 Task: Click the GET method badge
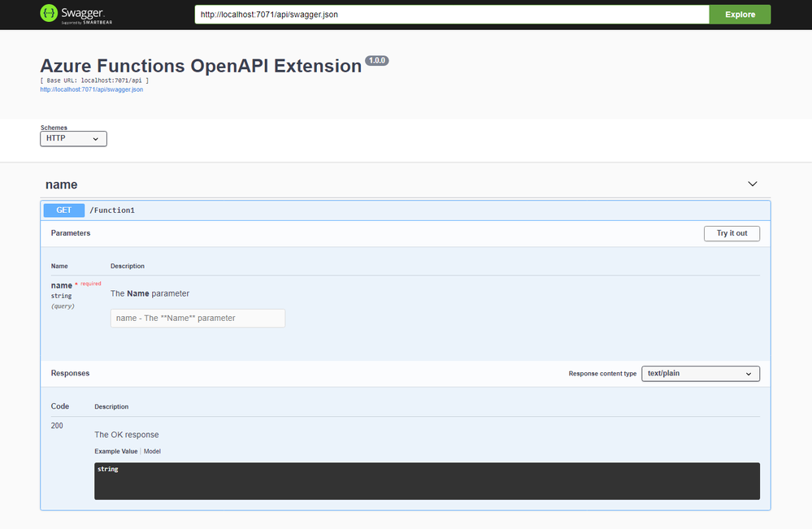[x=64, y=210]
